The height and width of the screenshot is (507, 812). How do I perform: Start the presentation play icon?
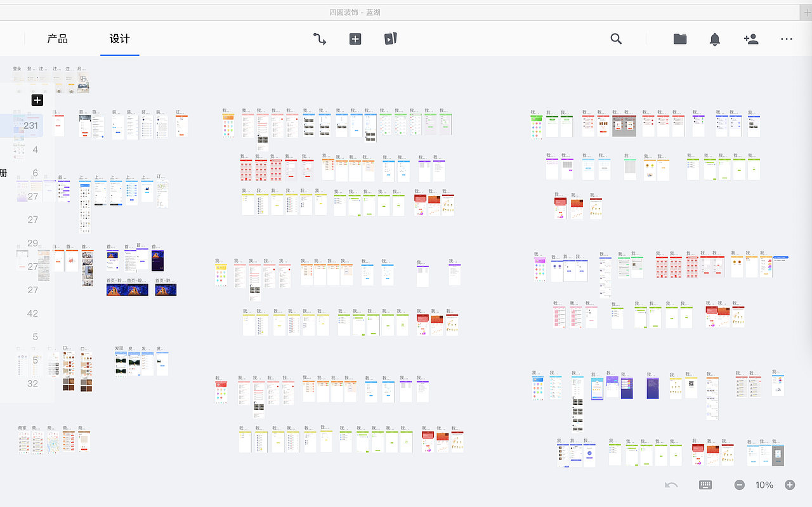pyautogui.click(x=390, y=39)
